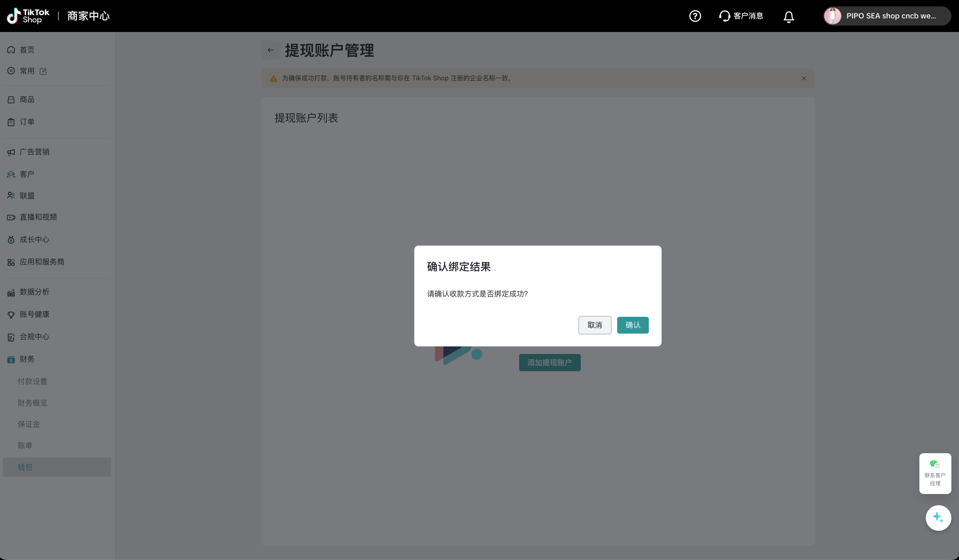Click the help question mark icon

click(695, 16)
